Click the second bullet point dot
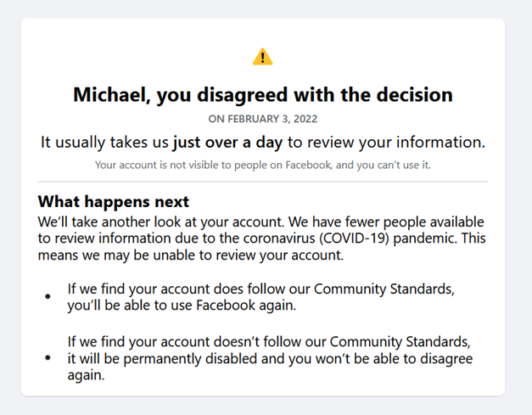 (x=48, y=357)
